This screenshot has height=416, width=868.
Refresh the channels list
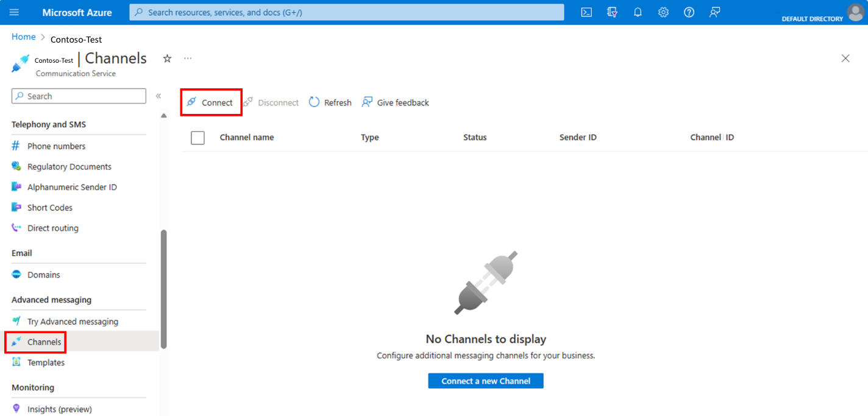click(330, 102)
